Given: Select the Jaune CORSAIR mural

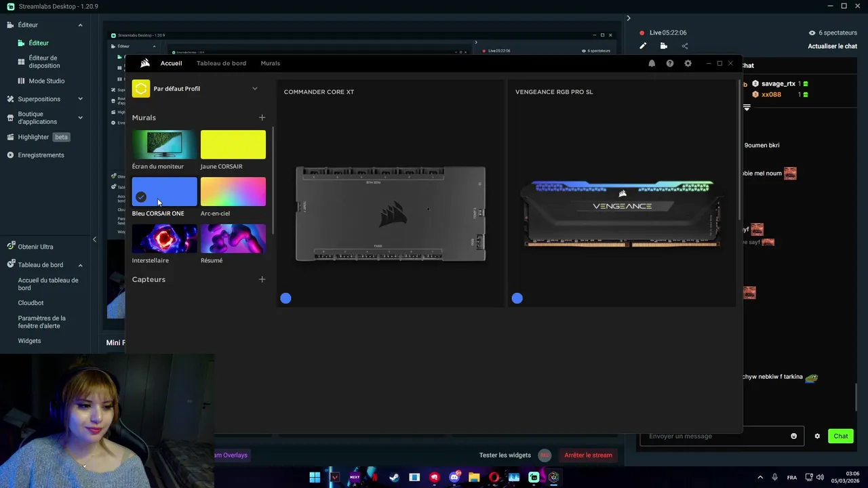Looking at the screenshot, I should 233,145.
